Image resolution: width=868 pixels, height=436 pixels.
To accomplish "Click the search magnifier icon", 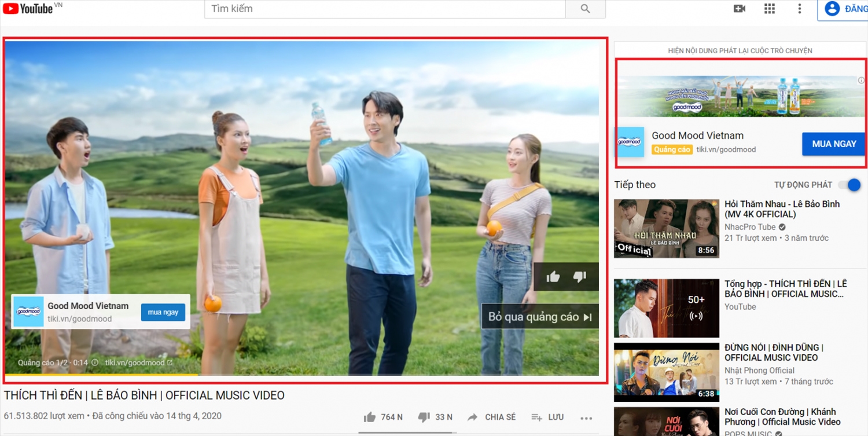I will pyautogui.click(x=584, y=9).
